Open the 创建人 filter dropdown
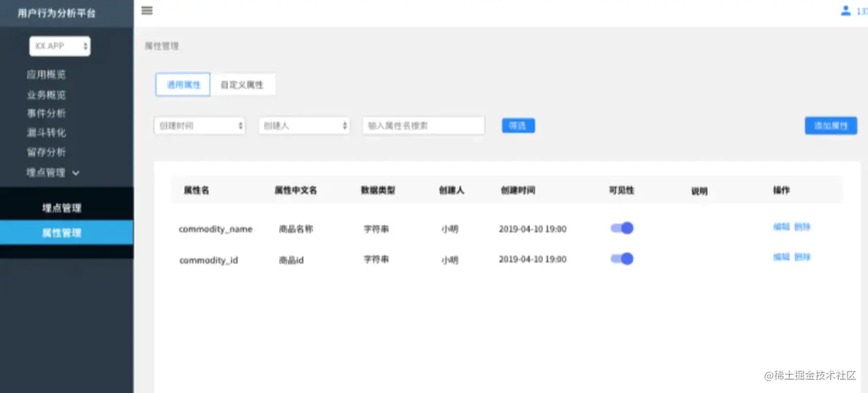The height and width of the screenshot is (393, 868). tap(304, 126)
